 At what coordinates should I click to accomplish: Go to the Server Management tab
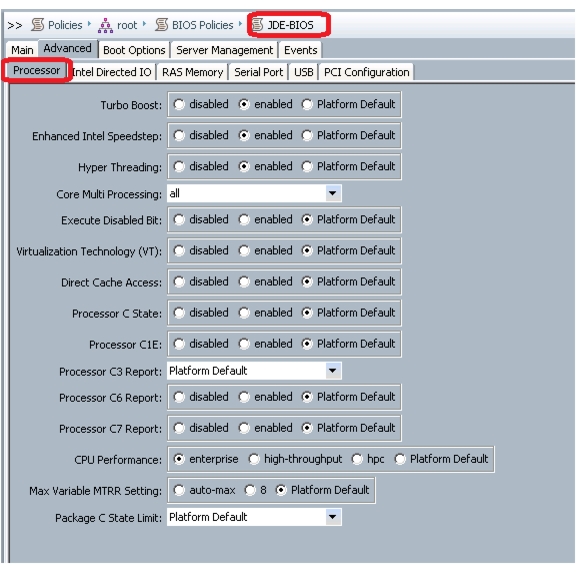pos(225,50)
